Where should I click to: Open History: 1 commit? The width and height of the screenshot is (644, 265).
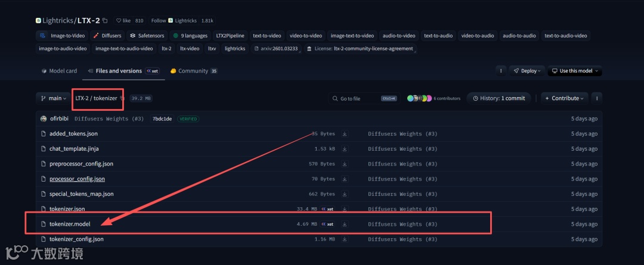point(499,98)
